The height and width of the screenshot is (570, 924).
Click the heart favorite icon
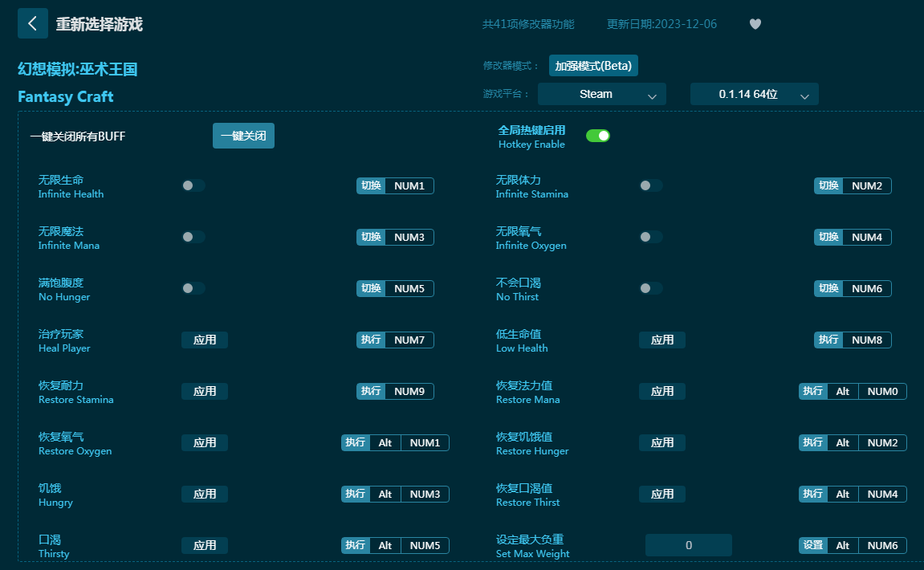pyautogui.click(x=755, y=24)
